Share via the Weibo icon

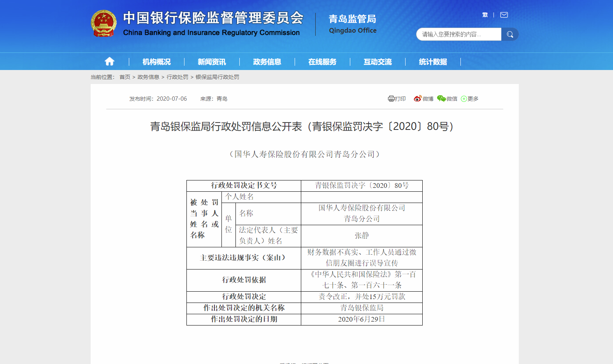pos(418,99)
